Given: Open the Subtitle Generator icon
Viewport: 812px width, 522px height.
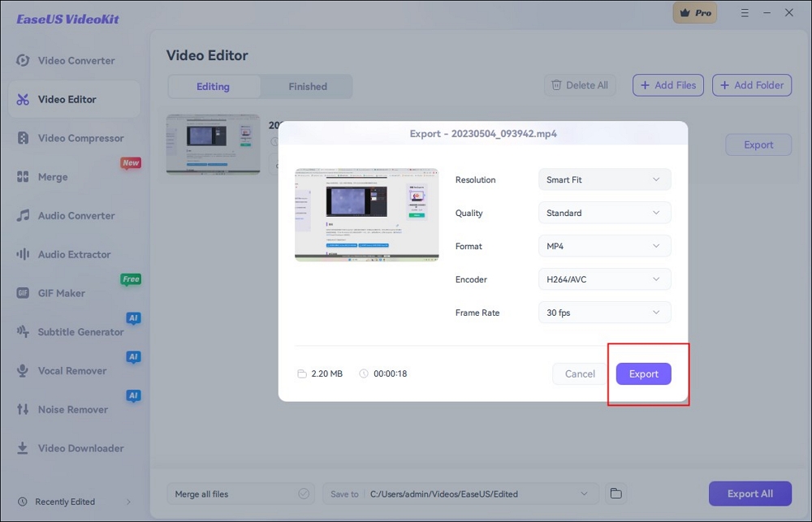Looking at the screenshot, I should point(23,332).
